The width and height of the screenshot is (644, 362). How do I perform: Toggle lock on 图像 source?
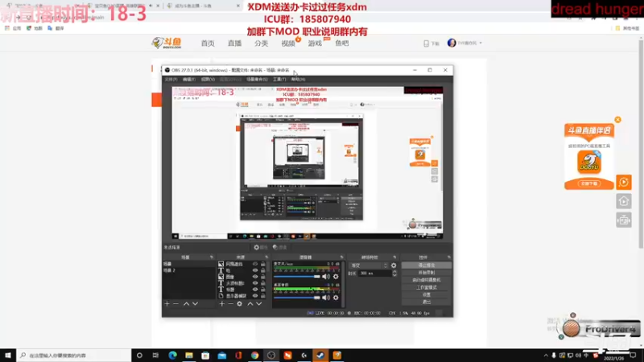pos(263,277)
